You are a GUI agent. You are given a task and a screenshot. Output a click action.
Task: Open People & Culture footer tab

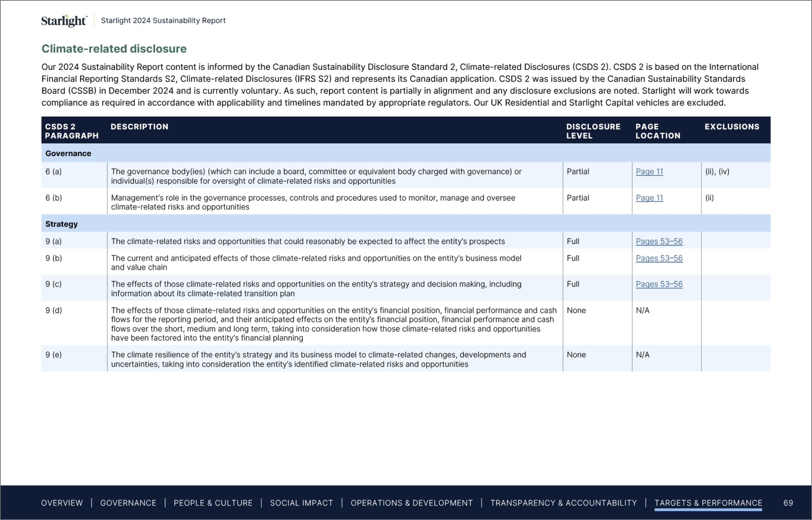(x=213, y=502)
